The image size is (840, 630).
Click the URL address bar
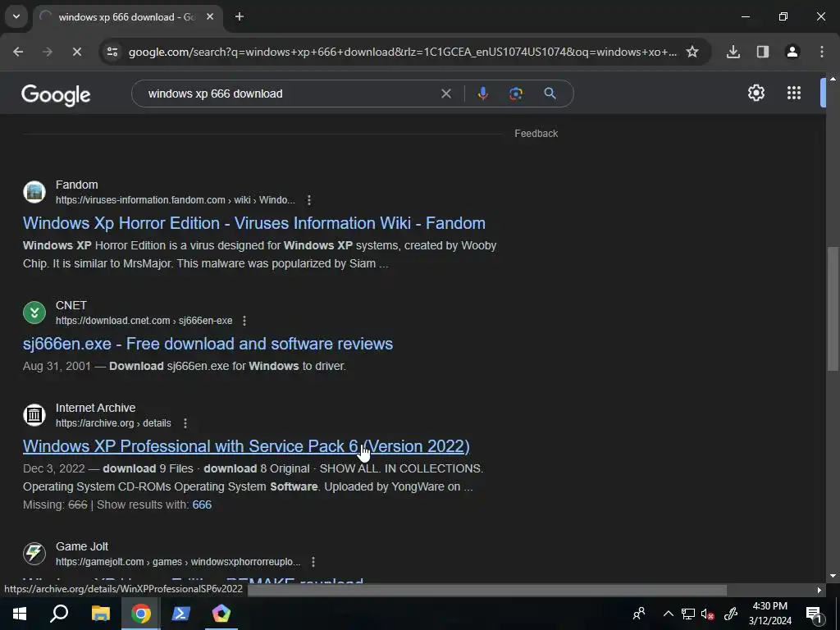point(402,52)
